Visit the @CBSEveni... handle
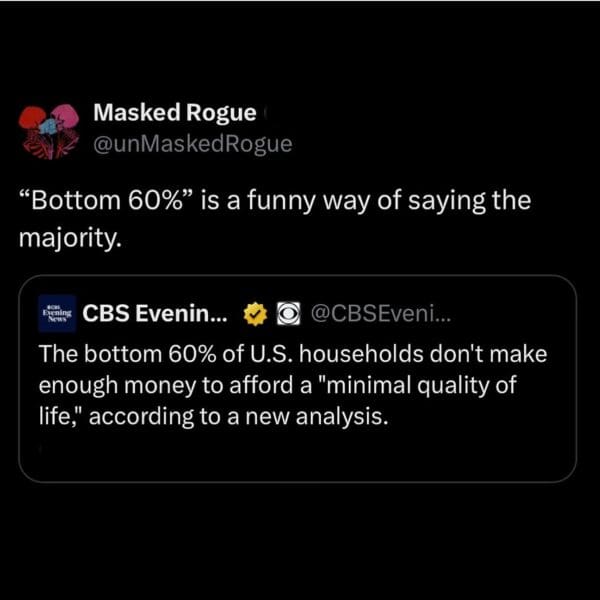Image resolution: width=600 pixels, height=600 pixels. (382, 314)
